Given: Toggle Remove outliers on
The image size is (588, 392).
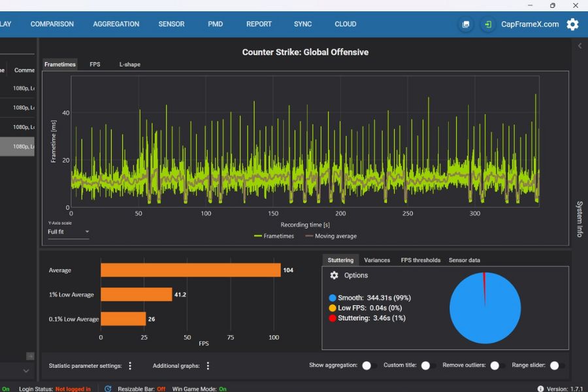Looking at the screenshot, I should pos(497,366).
